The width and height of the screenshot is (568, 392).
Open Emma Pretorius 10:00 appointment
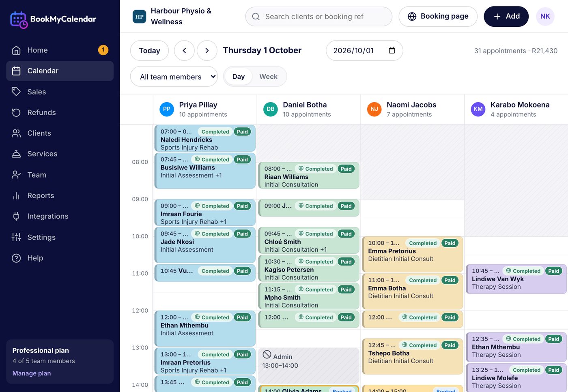pyautogui.click(x=413, y=254)
